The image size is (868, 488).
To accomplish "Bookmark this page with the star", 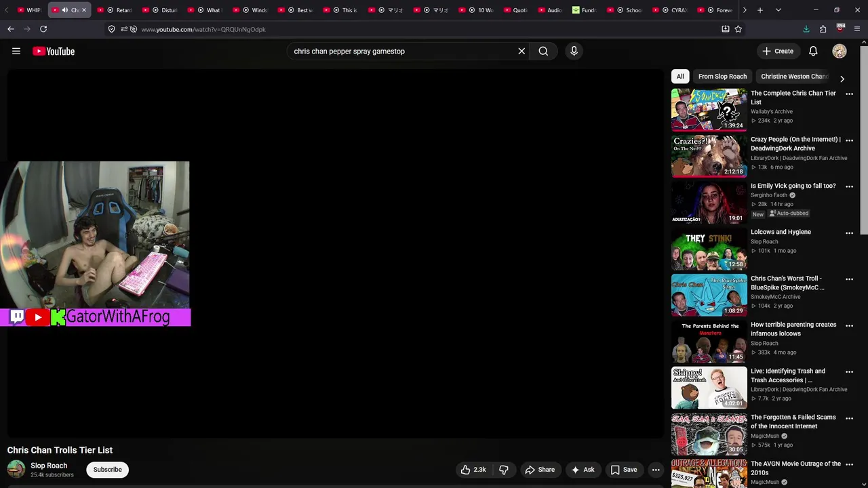I will tap(738, 29).
